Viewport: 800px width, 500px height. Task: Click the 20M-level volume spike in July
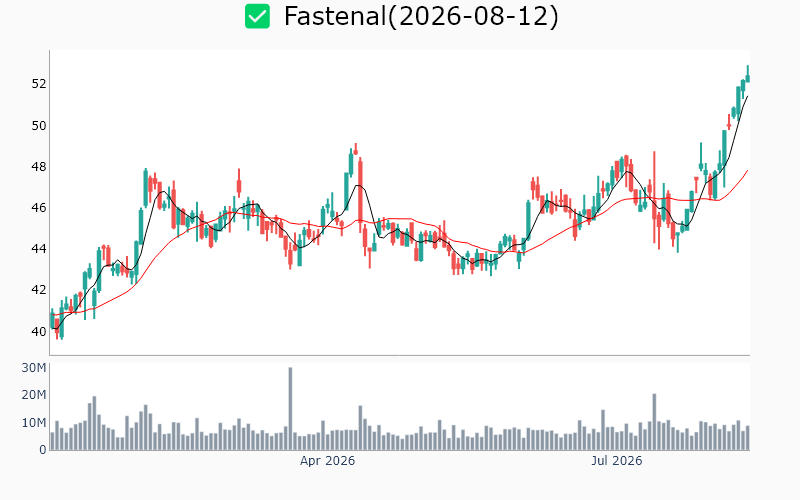point(655,422)
